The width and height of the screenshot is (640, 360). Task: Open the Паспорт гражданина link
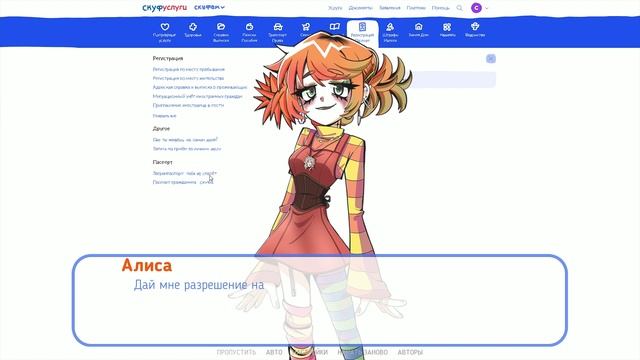[183, 182]
